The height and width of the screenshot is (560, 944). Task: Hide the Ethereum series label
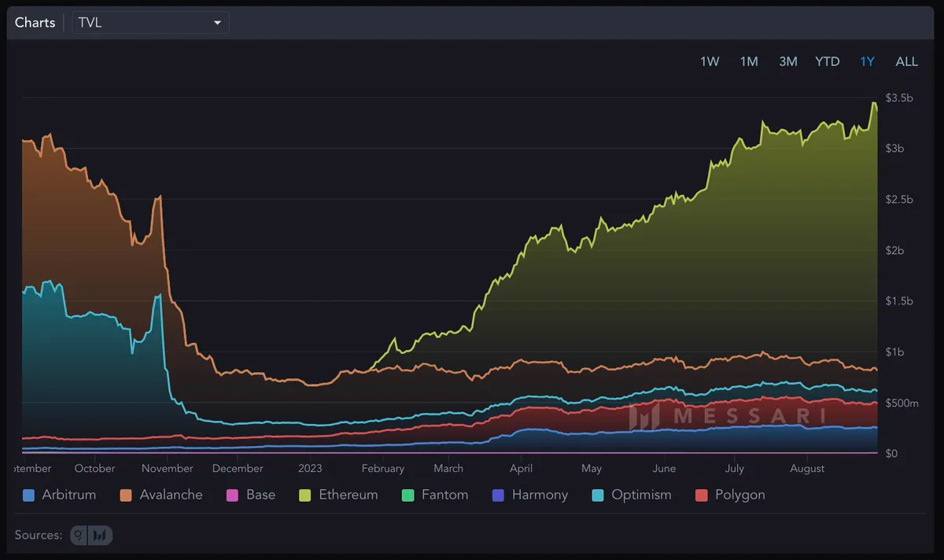pyautogui.click(x=348, y=495)
